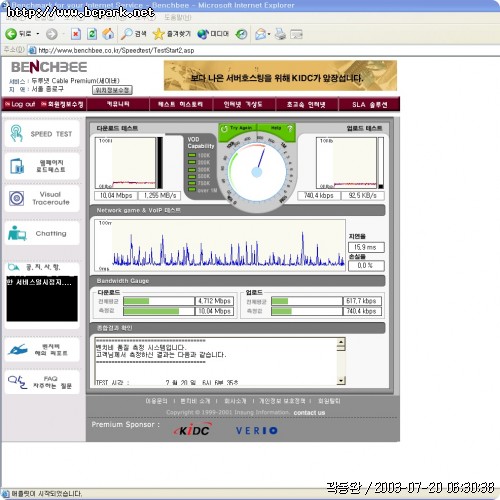The height and width of the screenshot is (500, 500).
Task: Click the contact us footer link
Action: pos(309,413)
